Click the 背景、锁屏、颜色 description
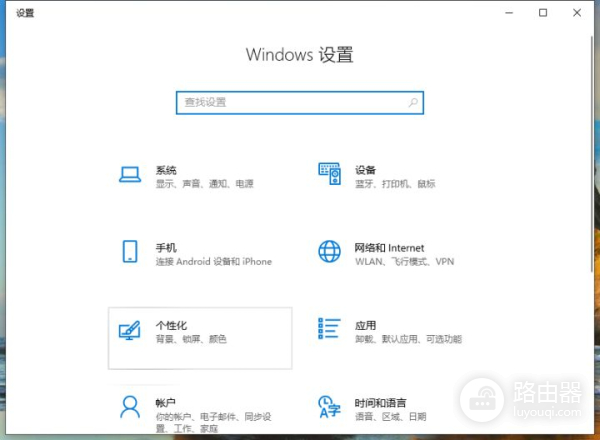The width and height of the screenshot is (600, 440). click(191, 339)
